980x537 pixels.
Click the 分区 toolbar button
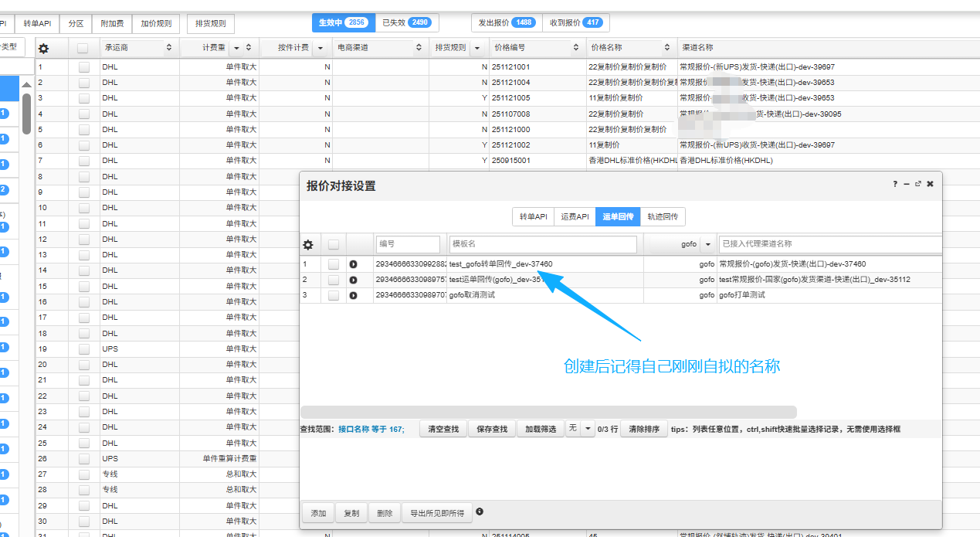(76, 24)
